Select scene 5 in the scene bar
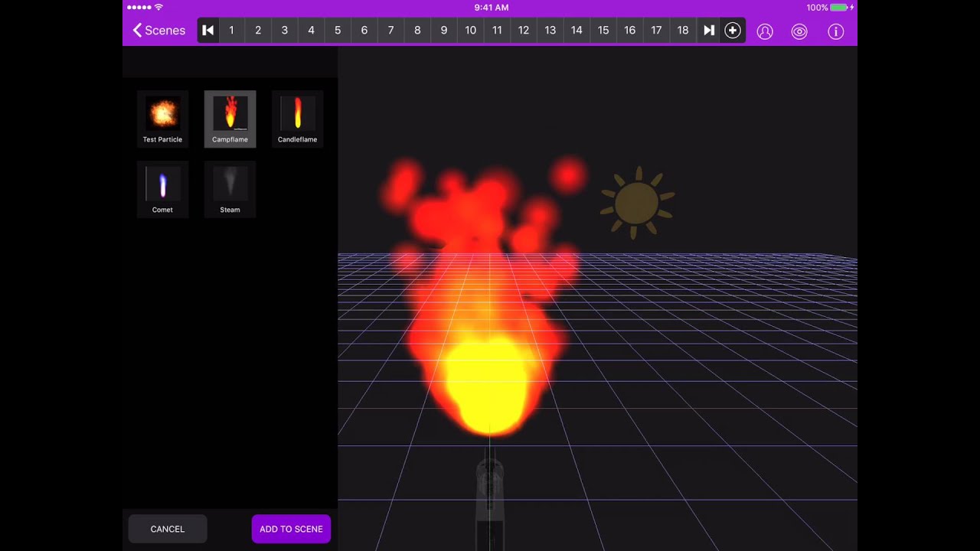 (338, 31)
